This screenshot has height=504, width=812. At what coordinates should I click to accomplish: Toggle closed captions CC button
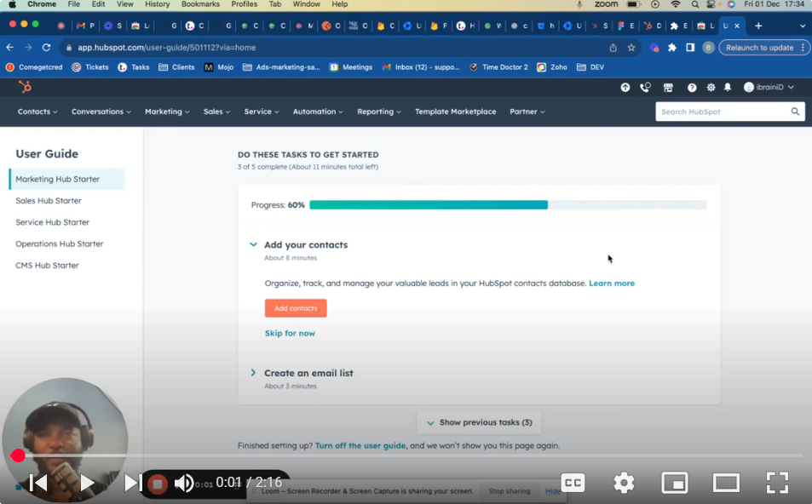point(573,483)
